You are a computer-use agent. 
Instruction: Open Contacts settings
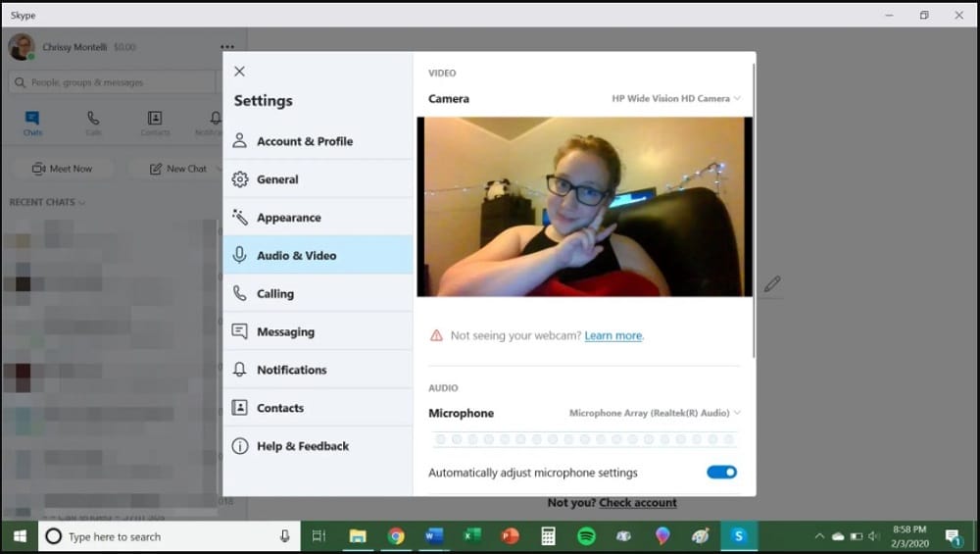pyautogui.click(x=318, y=408)
